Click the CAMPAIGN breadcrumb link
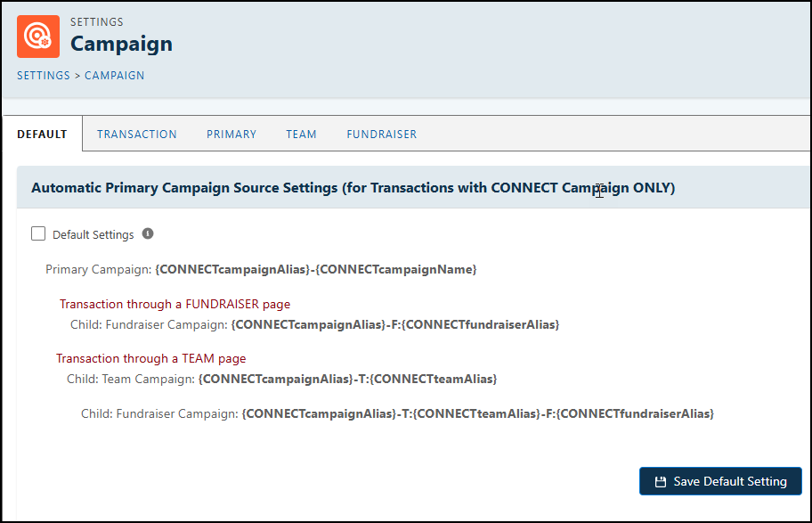Viewport: 812px width, 523px height. coord(114,76)
